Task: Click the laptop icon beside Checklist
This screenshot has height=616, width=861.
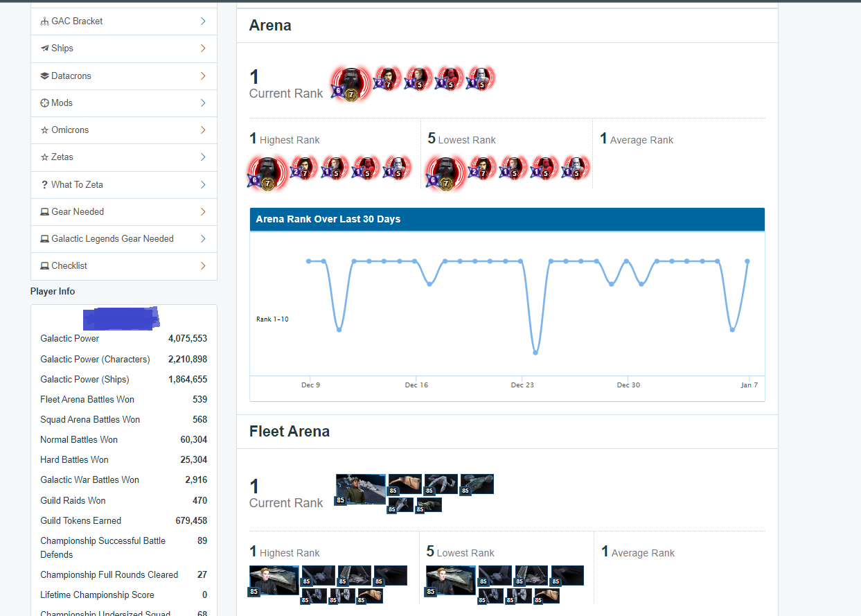Action: point(45,266)
